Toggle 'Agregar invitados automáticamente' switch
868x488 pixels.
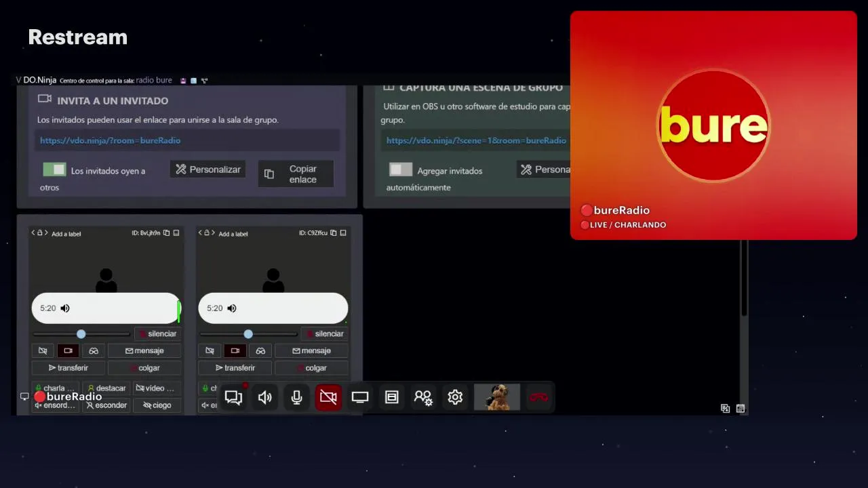coord(400,169)
